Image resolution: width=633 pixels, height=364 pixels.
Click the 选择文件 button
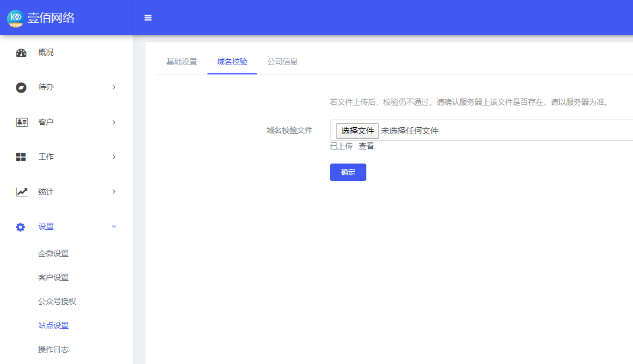tap(358, 131)
